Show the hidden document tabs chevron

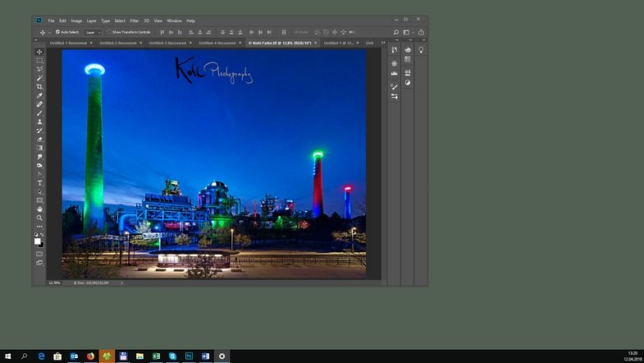383,43
